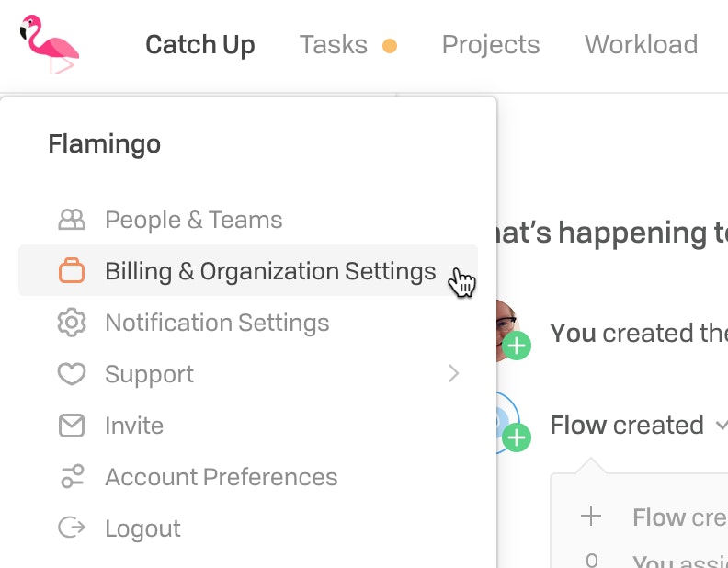Click the orange briefcase billing icon
Viewport: 728px width, 568px height.
[72, 270]
